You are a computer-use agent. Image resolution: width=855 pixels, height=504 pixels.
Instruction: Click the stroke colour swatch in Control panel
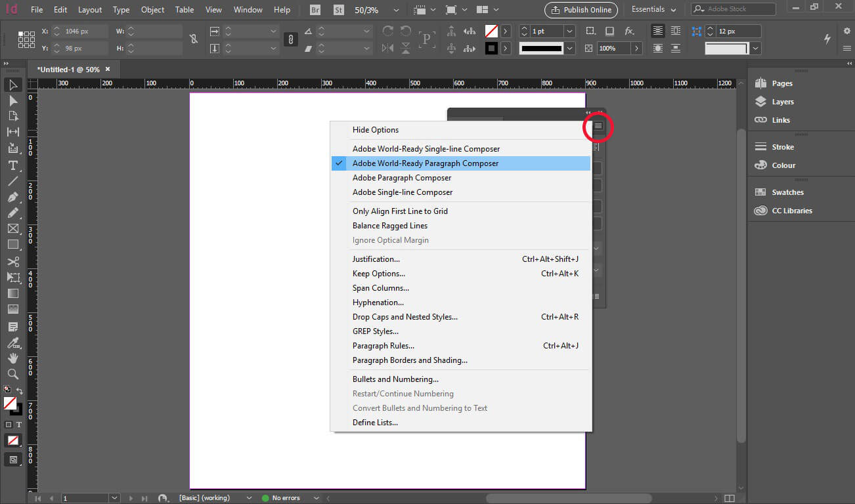point(491,49)
